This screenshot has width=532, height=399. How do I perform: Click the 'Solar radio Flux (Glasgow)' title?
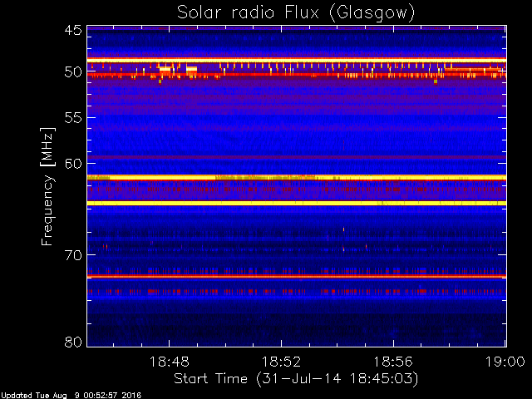click(296, 13)
